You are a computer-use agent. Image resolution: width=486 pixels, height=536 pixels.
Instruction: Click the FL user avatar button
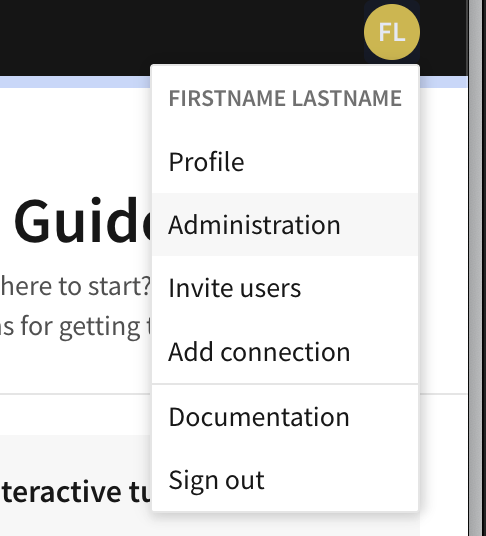[392, 32]
